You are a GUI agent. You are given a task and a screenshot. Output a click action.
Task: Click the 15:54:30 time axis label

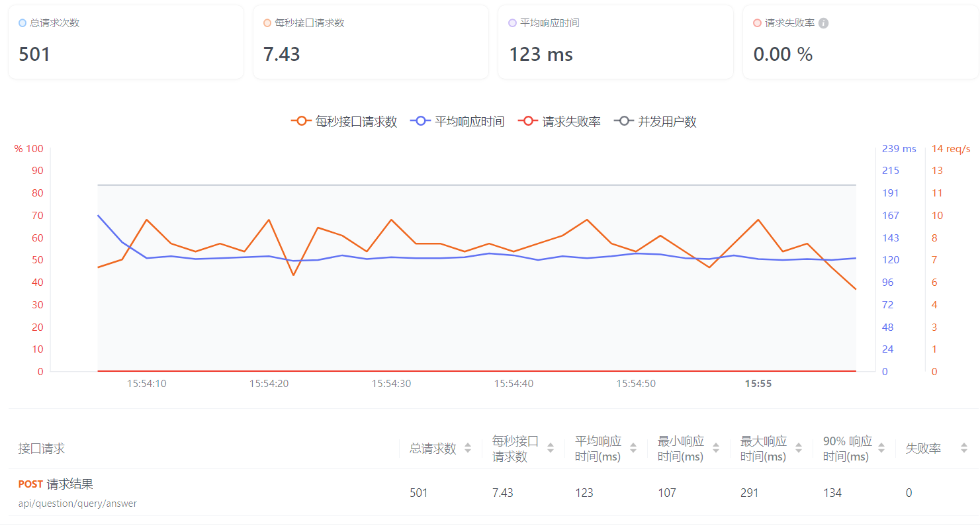(x=391, y=384)
